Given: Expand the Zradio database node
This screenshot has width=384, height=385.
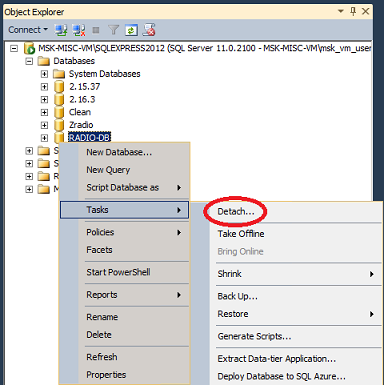Looking at the screenshot, I should tap(44, 125).
